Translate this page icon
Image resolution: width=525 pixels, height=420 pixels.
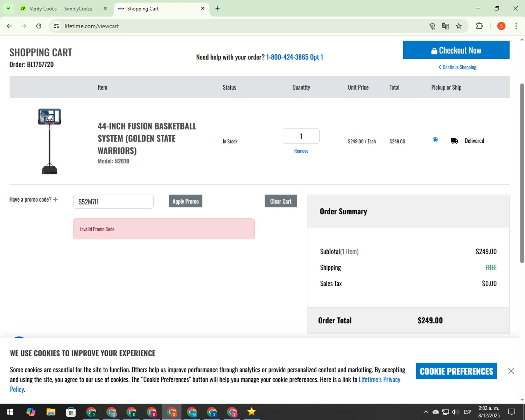pyautogui.click(x=446, y=26)
